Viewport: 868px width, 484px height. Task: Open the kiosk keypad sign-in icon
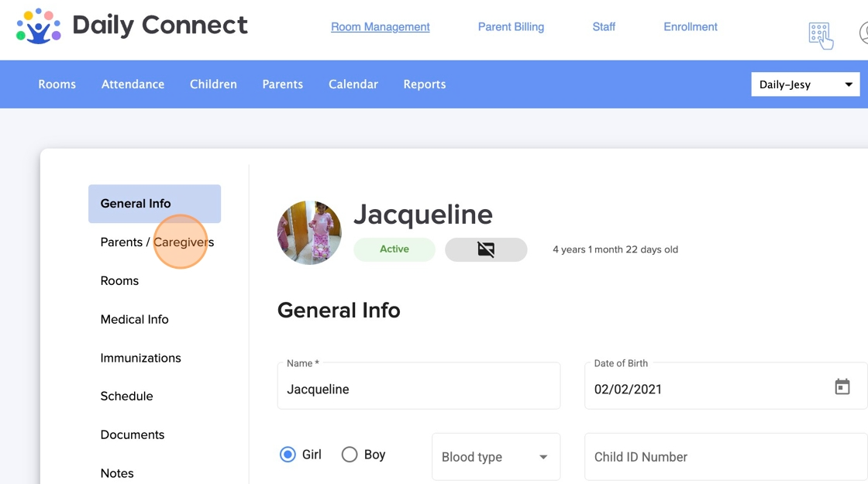[x=821, y=36]
